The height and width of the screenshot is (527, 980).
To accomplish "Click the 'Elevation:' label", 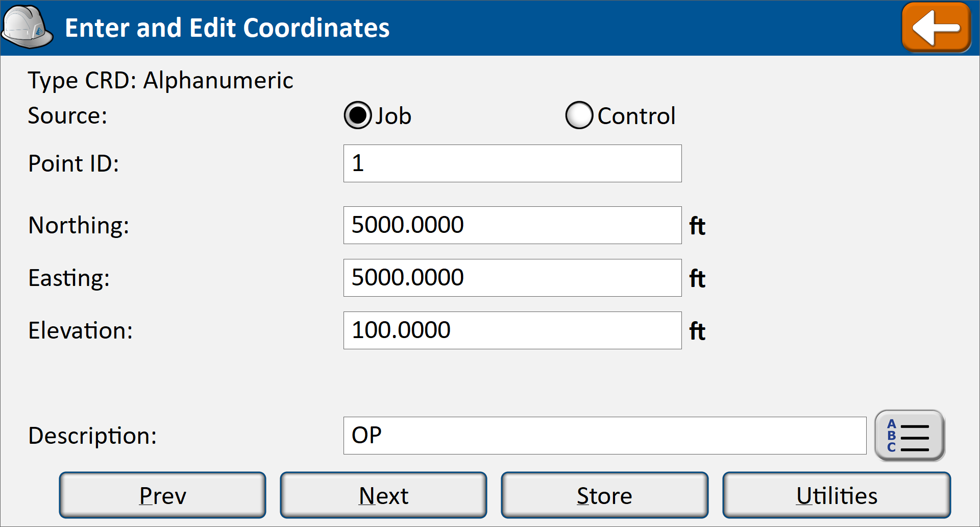I will (81, 330).
